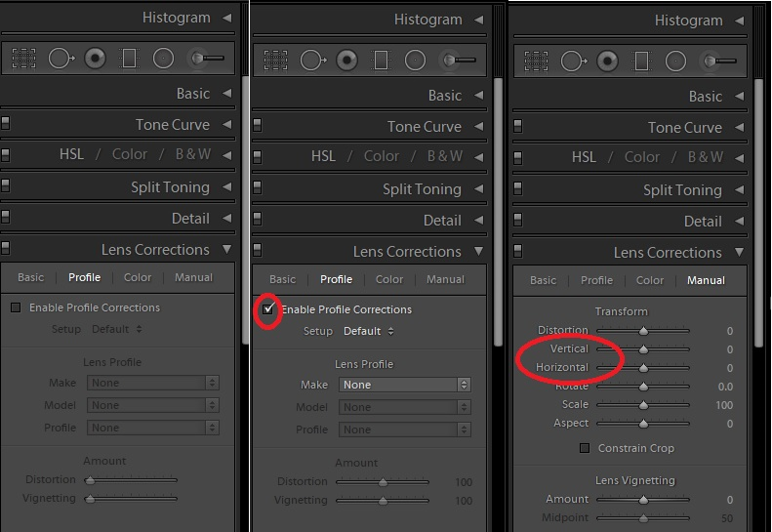Adjust Lens Vignetting Amount slider
772x532 pixels.
tap(643, 500)
